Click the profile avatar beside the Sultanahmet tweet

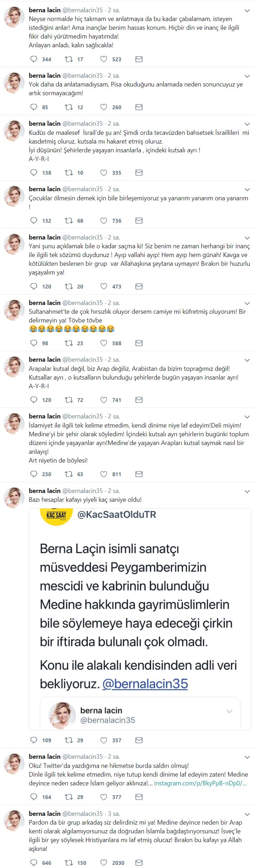pyautogui.click(x=14, y=310)
